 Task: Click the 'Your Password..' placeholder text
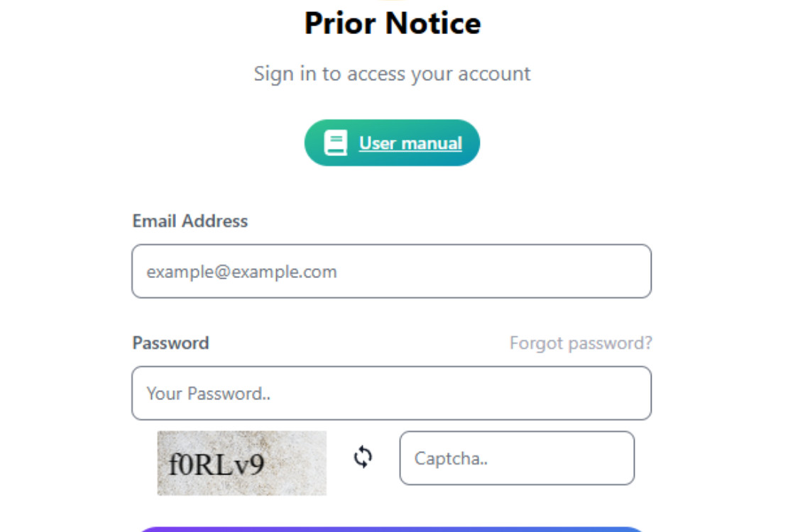tap(209, 394)
